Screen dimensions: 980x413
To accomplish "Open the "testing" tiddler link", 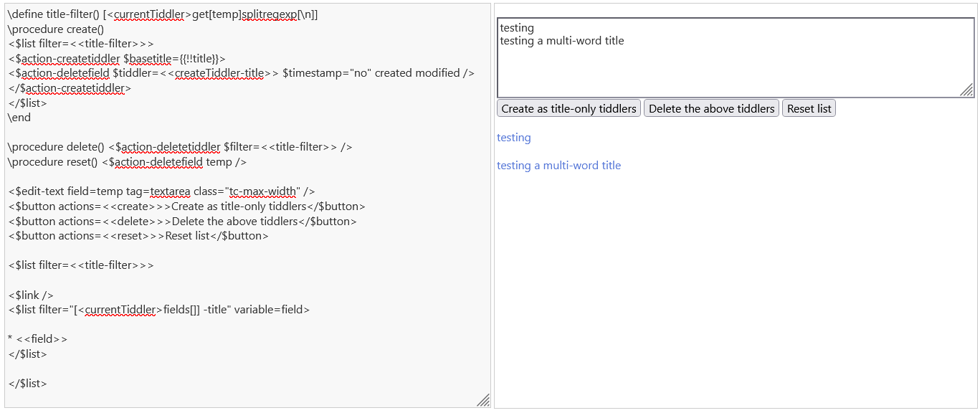I will click(513, 138).
